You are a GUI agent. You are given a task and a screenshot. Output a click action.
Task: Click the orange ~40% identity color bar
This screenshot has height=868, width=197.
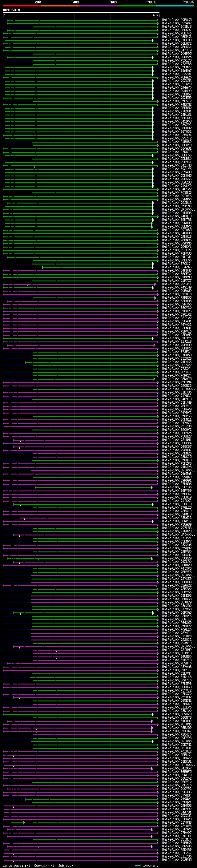(x=60, y=6)
